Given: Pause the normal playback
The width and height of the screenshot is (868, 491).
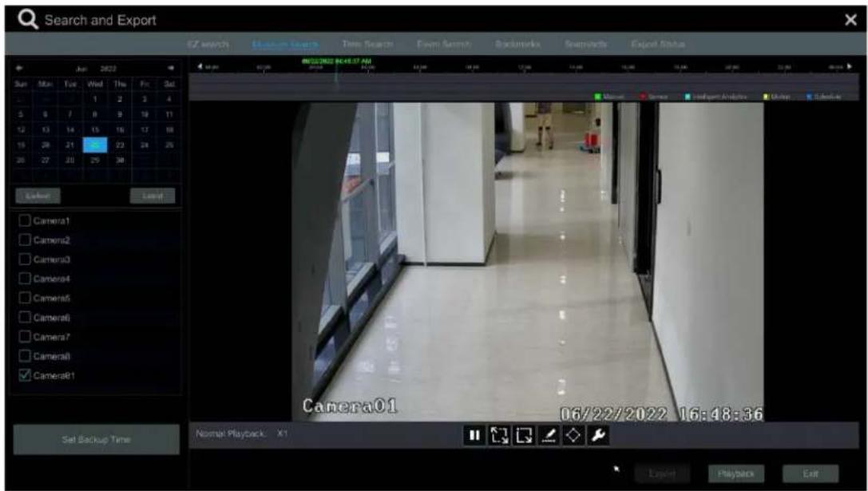Looking at the screenshot, I should tap(474, 436).
